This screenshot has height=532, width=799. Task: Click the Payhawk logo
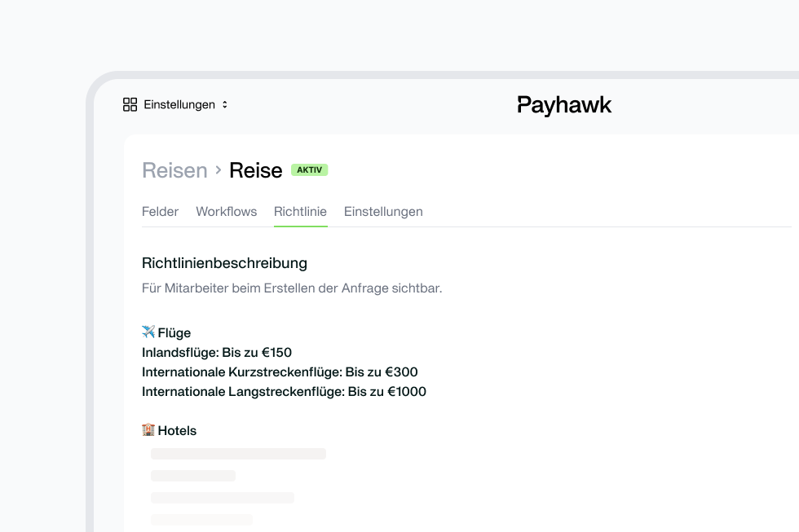pyautogui.click(x=564, y=105)
